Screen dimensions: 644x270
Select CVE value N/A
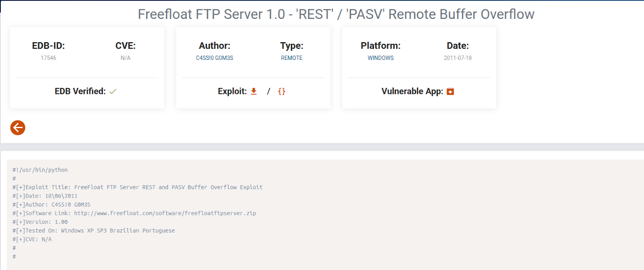(126, 58)
